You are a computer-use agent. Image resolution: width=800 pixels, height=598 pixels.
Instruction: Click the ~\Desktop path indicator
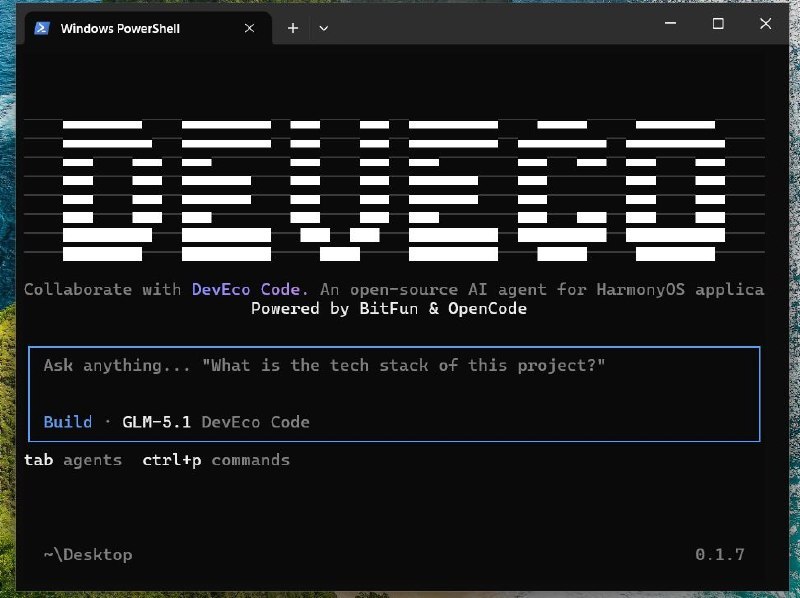[x=88, y=555]
